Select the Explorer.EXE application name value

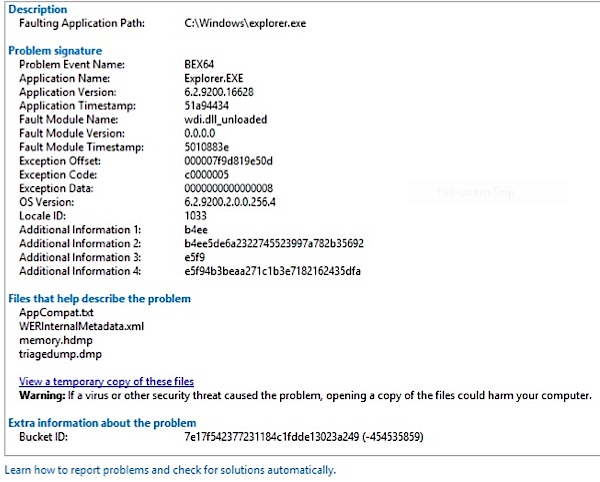[x=214, y=78]
